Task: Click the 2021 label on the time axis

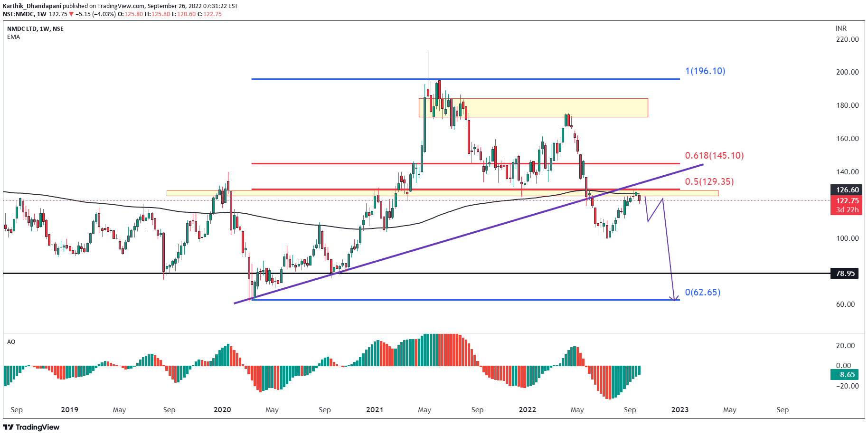Action: click(375, 409)
